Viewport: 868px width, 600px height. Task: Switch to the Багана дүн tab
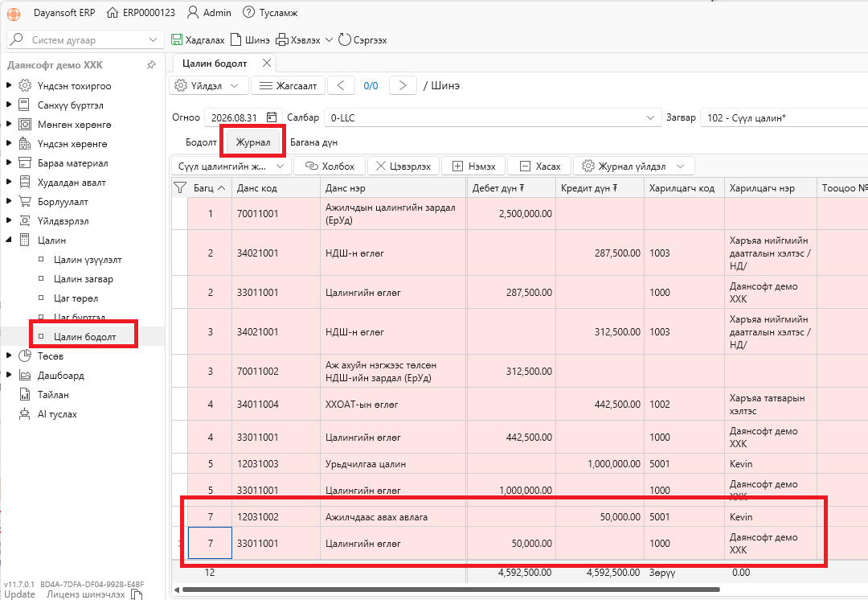[x=314, y=142]
